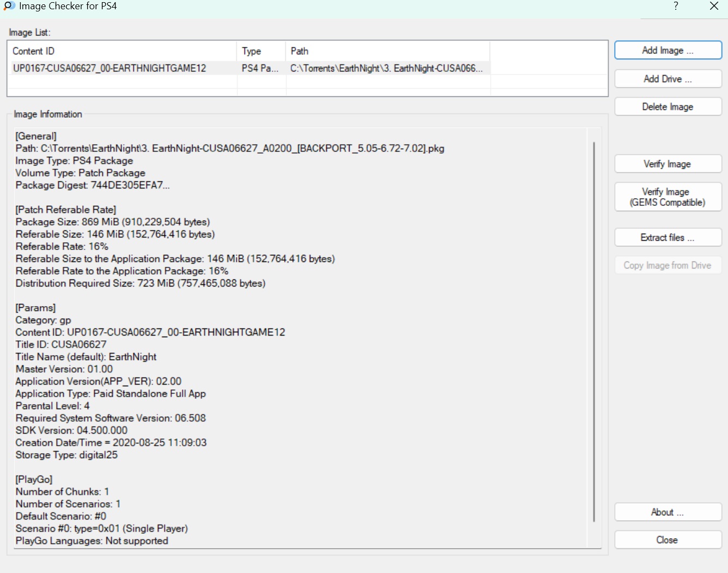Open the Extract files dialog
Viewport: 728px width, 573px height.
click(668, 237)
